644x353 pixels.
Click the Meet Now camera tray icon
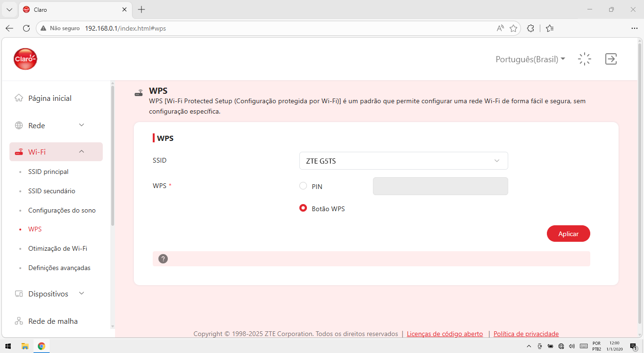pos(540,346)
